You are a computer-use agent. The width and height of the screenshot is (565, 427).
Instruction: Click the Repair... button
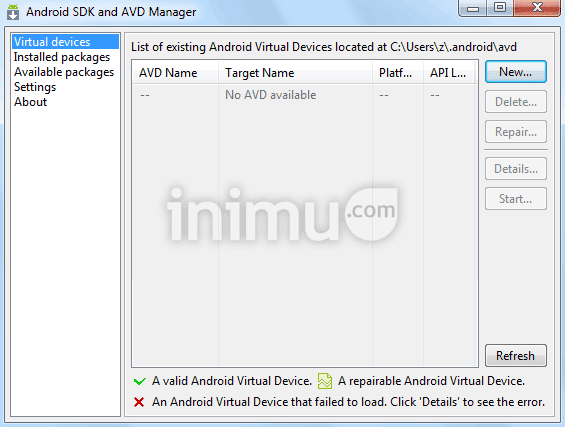(516, 132)
